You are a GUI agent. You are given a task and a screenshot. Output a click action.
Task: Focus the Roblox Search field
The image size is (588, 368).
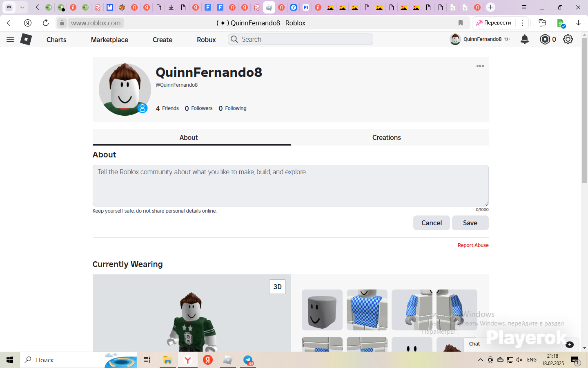coord(301,39)
